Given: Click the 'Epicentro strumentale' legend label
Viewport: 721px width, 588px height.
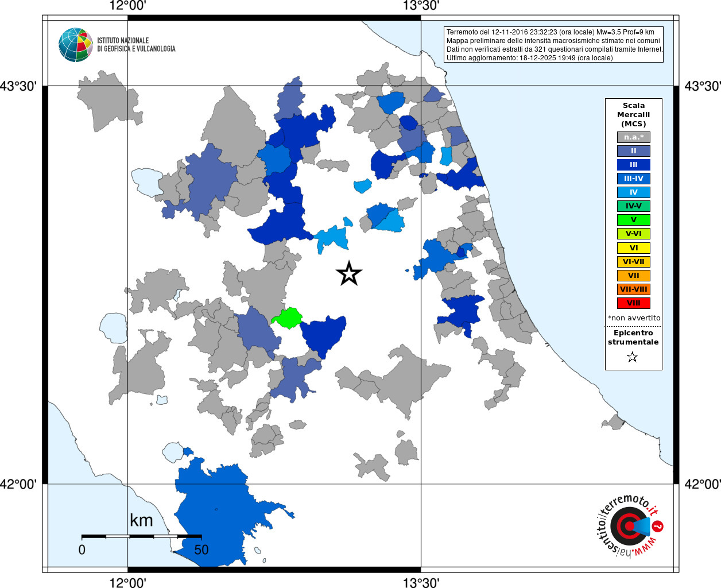Looking at the screenshot, I should (x=633, y=338).
